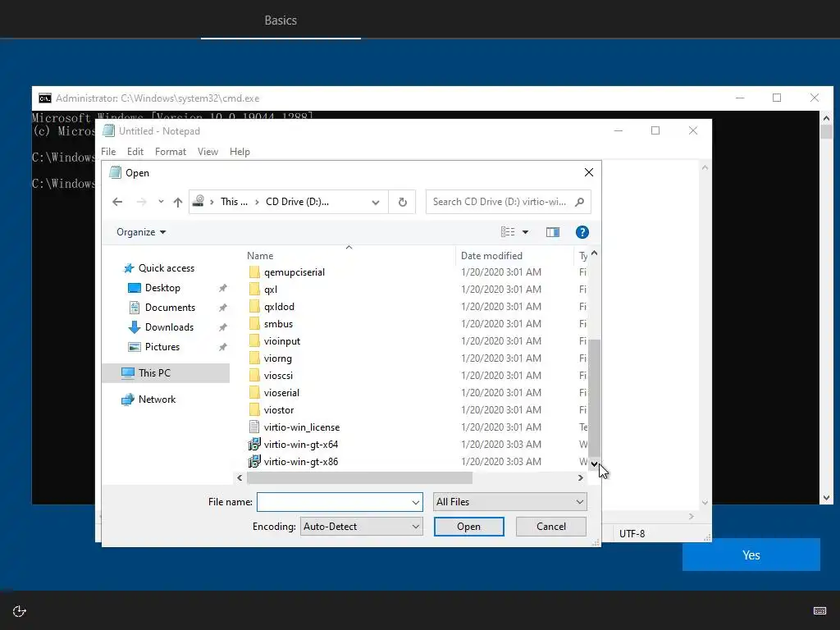Click the pin icon beside Desktop
840x630 pixels.
223,288
